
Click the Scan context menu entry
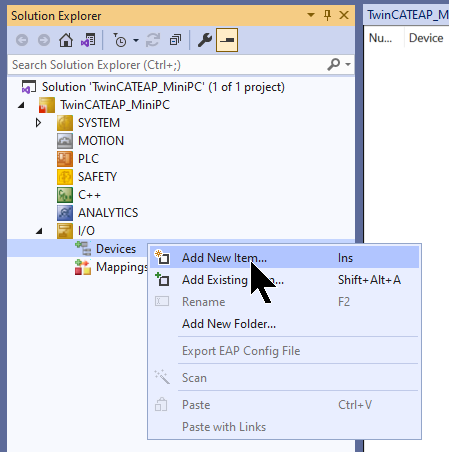coord(284,378)
